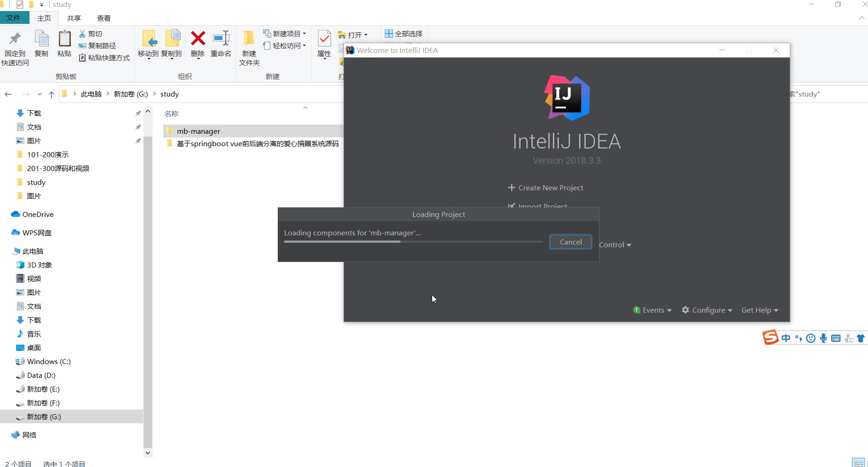The height and width of the screenshot is (467, 868).
Task: Open the Get Help dropdown
Action: pos(760,310)
